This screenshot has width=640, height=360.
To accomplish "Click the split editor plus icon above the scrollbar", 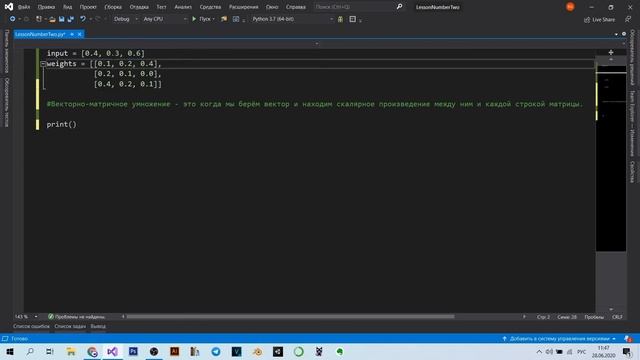I will tap(611, 52).
